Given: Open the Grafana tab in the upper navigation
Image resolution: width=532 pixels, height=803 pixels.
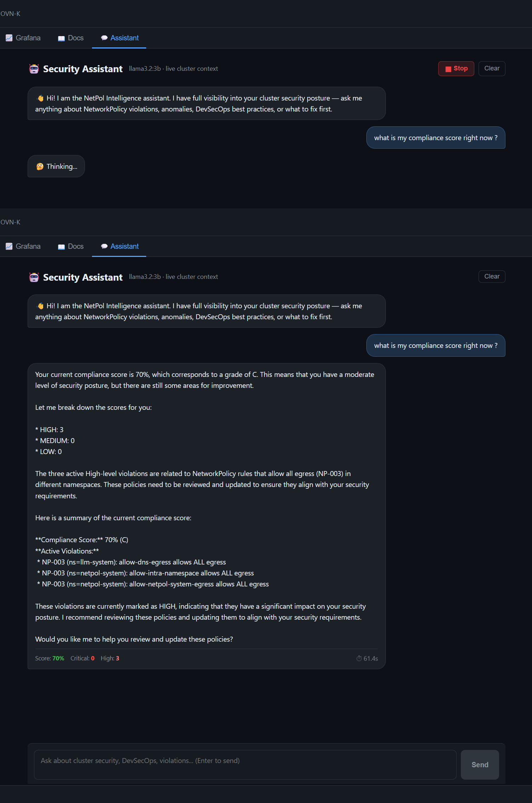Looking at the screenshot, I should coord(23,38).
